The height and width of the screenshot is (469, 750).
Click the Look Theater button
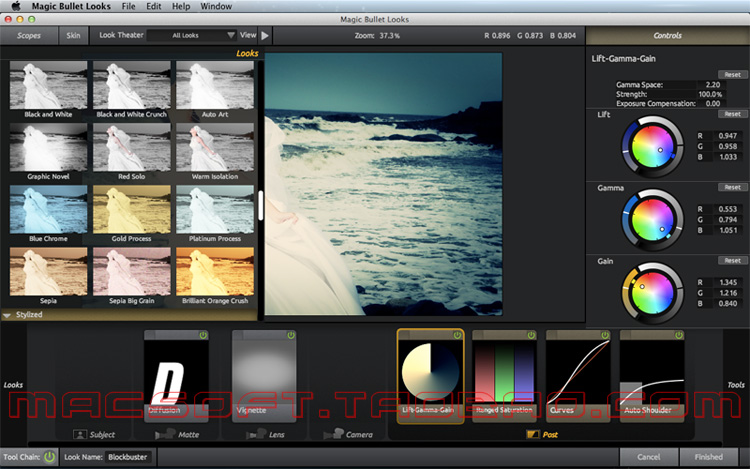pos(121,35)
